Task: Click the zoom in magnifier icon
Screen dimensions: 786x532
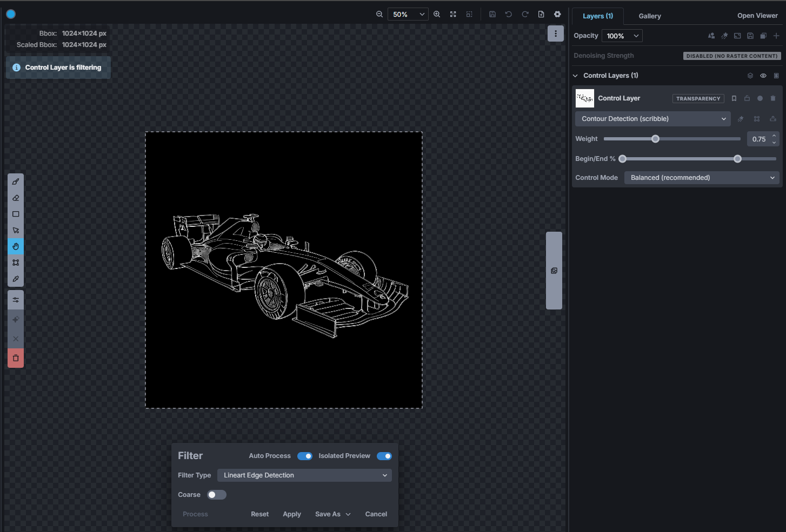Action: pyautogui.click(x=437, y=14)
